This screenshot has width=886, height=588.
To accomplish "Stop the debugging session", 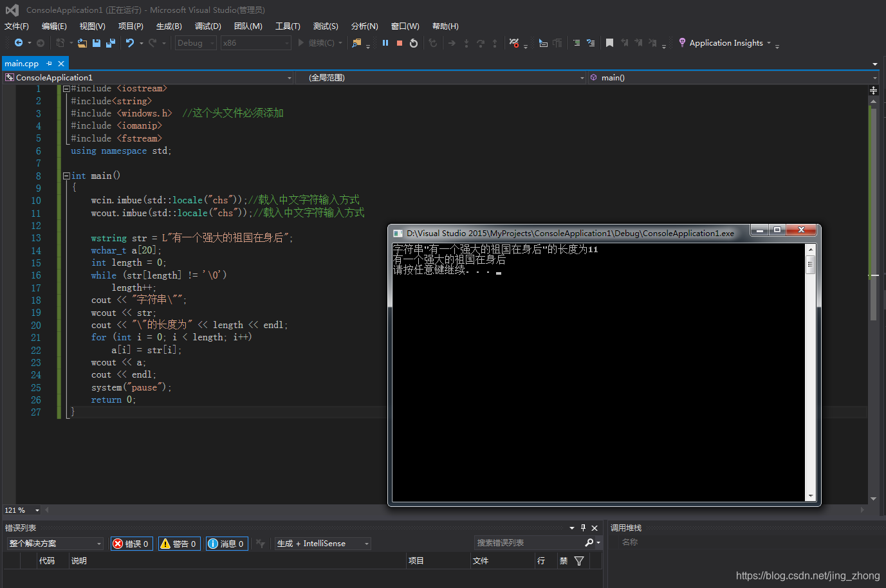I will (400, 42).
